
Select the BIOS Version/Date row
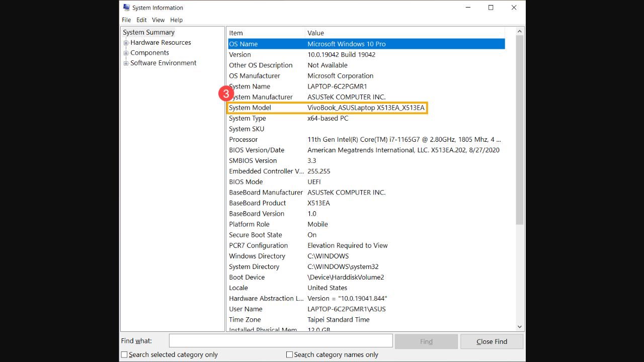(366, 150)
